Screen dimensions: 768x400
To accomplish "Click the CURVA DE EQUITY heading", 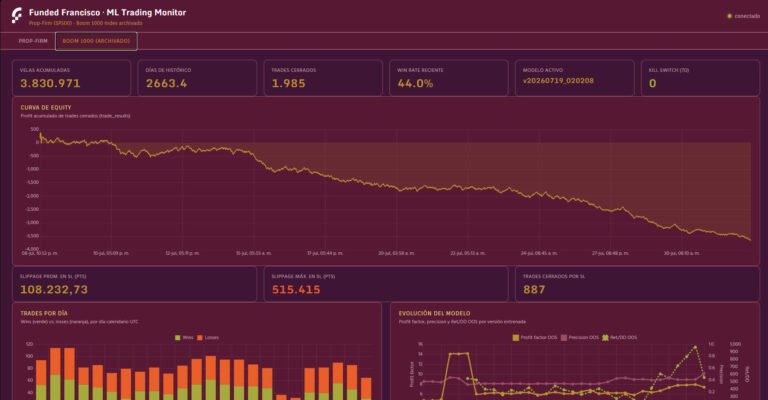I will coord(46,108).
